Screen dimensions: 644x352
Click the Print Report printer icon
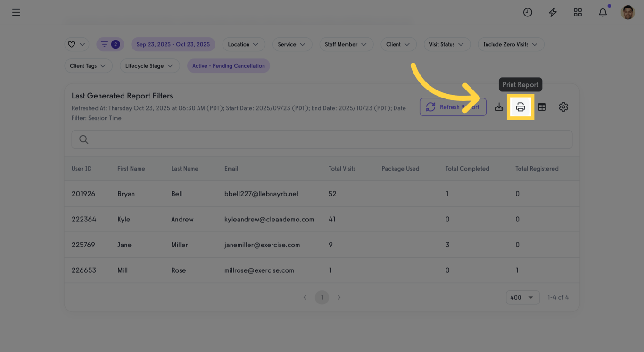coord(520,107)
